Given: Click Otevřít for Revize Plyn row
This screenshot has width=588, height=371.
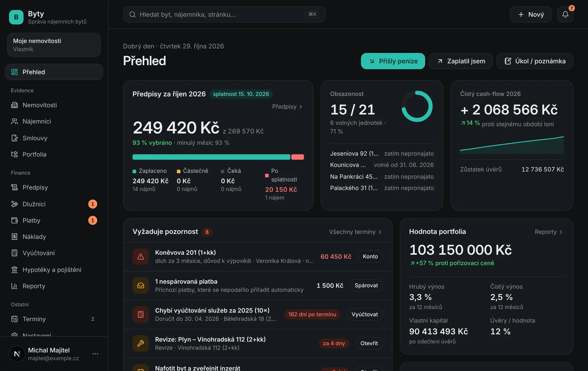Looking at the screenshot, I should click(369, 343).
